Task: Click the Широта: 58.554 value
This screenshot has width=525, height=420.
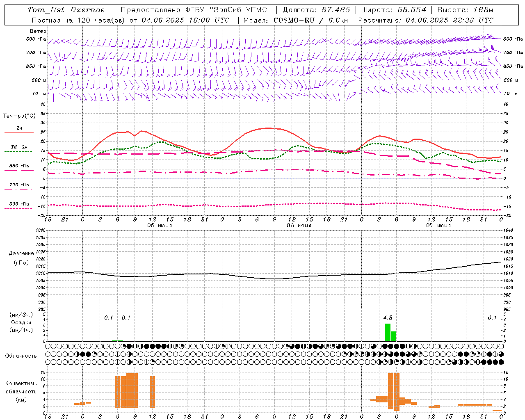Action: click(394, 10)
